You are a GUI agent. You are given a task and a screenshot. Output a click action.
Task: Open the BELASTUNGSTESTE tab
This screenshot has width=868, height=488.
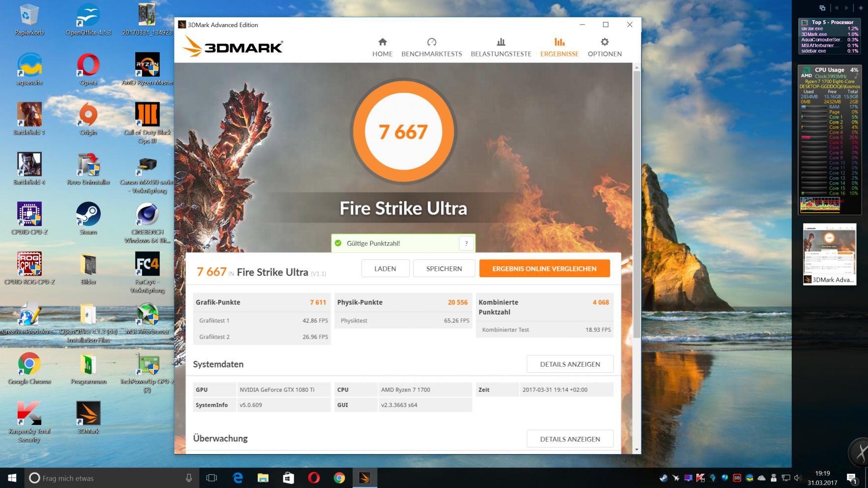(x=501, y=47)
